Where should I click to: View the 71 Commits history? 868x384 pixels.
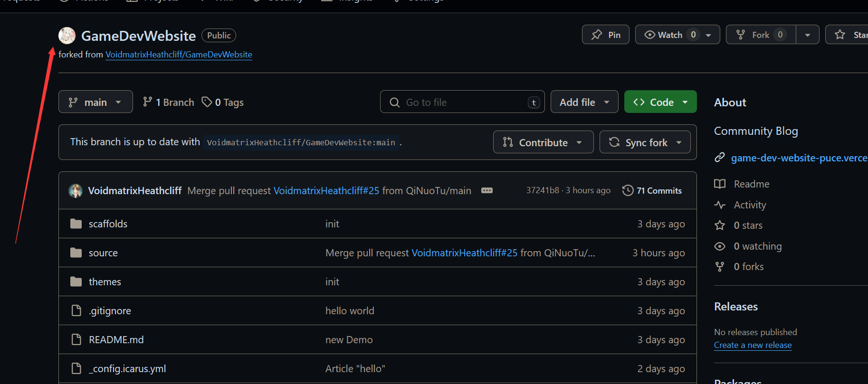[x=652, y=190]
